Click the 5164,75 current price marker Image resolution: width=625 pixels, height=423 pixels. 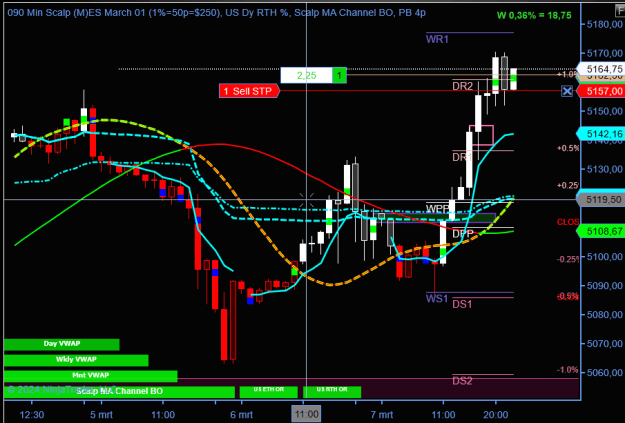601,69
